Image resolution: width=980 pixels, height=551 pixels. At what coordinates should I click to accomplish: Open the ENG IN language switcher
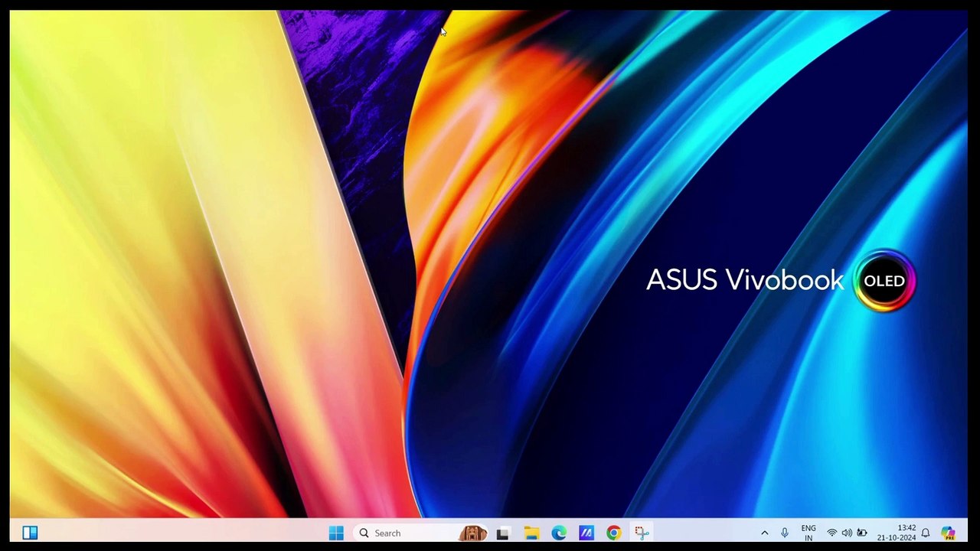[x=808, y=533]
